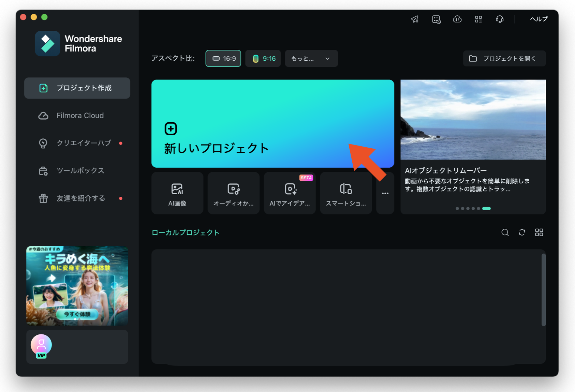Click the Filmora Cloud cloud icon
This screenshot has width=575, height=392.
tap(43, 116)
